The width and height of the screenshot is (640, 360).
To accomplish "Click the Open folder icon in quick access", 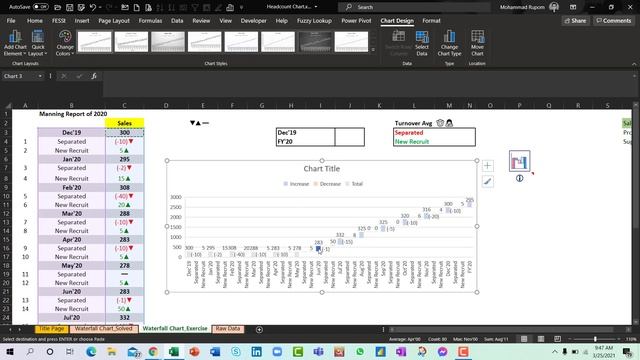I will (x=58, y=7).
